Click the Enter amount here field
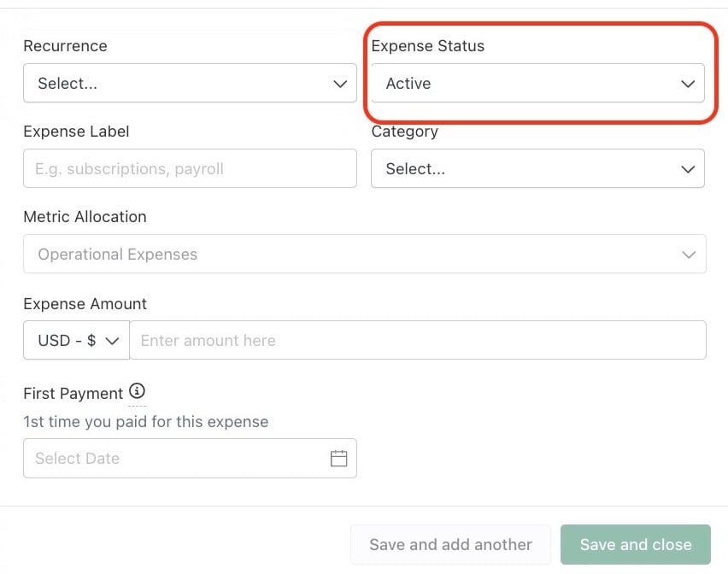 (x=418, y=340)
